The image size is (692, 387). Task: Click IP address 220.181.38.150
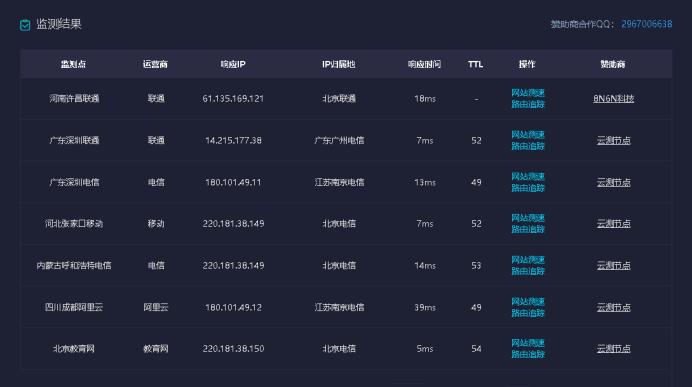tap(233, 349)
